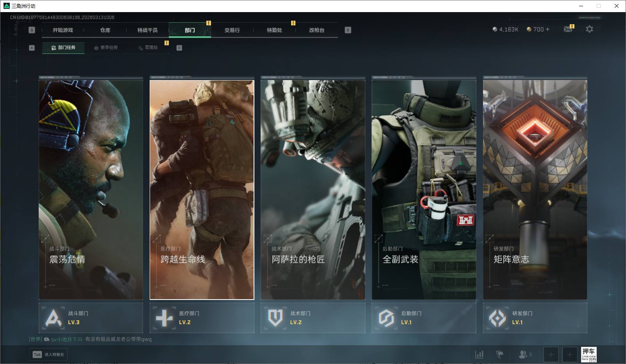Screen dimensions: 626x364
Task: Click the 押车 player avatar
Action: coord(588,354)
